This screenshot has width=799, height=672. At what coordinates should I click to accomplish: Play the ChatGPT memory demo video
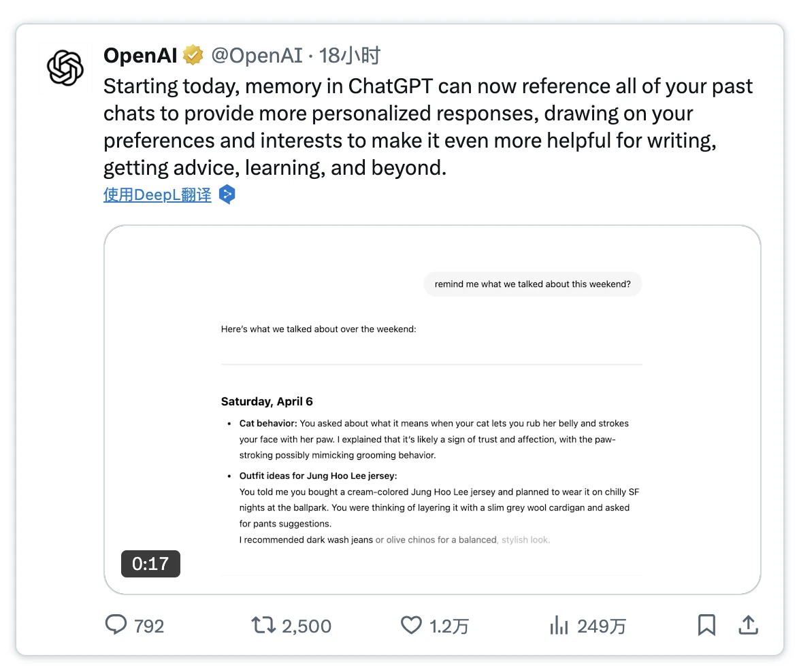432,409
